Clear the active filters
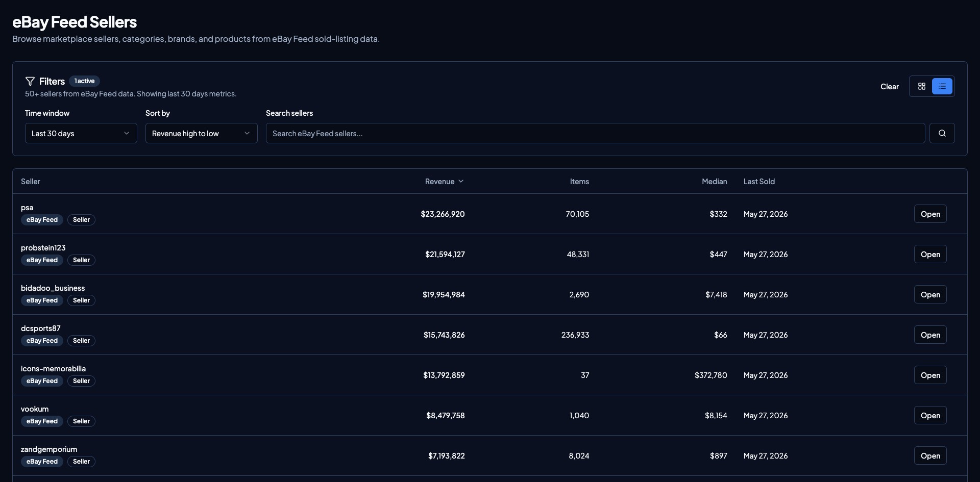The image size is (980, 482). click(889, 87)
